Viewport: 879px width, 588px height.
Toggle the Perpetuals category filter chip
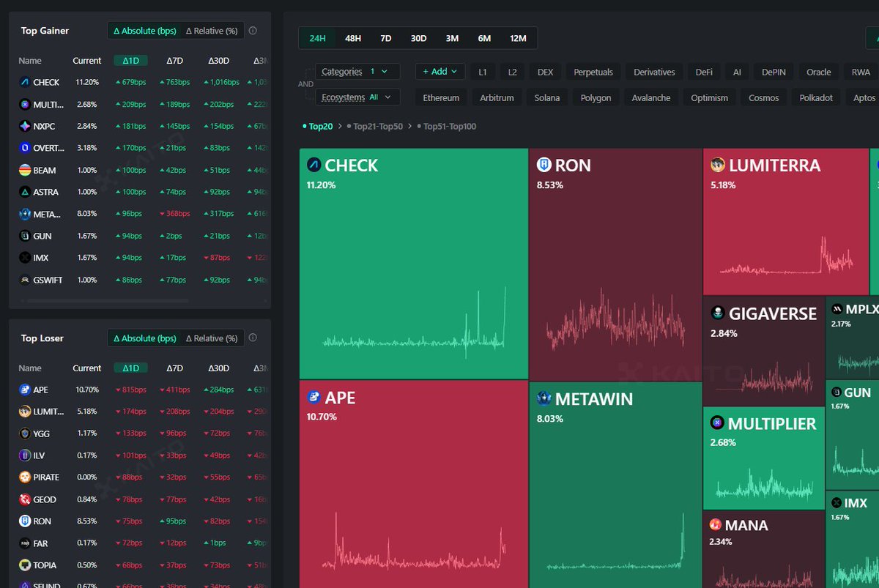593,72
